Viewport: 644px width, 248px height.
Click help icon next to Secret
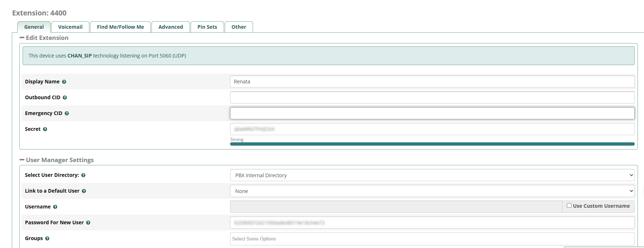point(45,129)
